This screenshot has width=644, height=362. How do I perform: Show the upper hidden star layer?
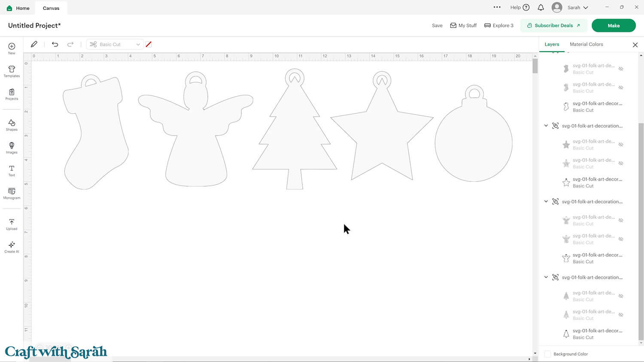click(x=621, y=145)
